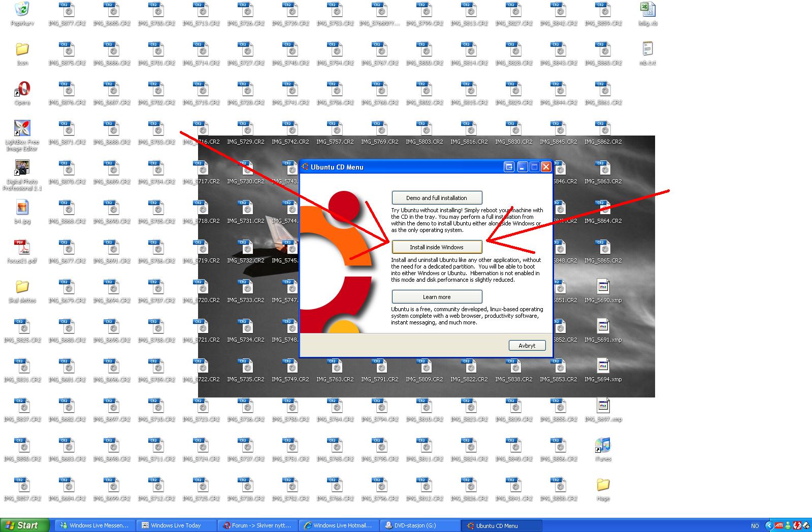Select the IMG_5691.xmp file icon
This screenshot has height=532, width=812.
[x=603, y=326]
